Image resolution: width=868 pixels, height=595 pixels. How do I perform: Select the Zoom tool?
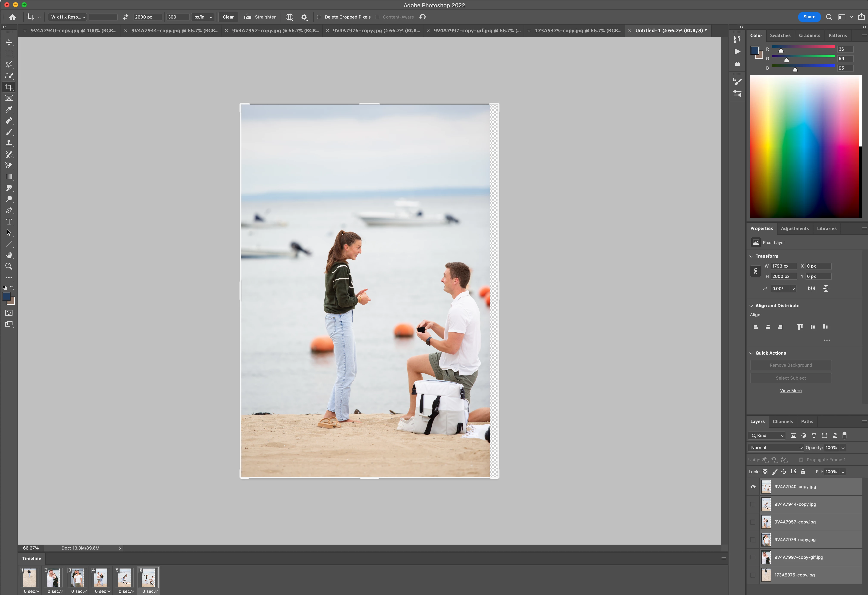(9, 266)
